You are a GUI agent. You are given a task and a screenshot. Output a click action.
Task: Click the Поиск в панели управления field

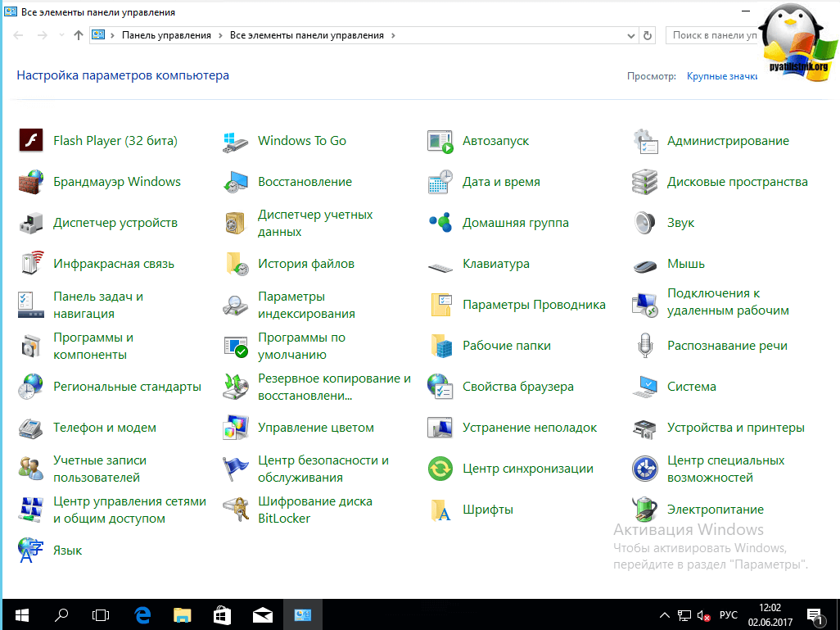coord(711,35)
